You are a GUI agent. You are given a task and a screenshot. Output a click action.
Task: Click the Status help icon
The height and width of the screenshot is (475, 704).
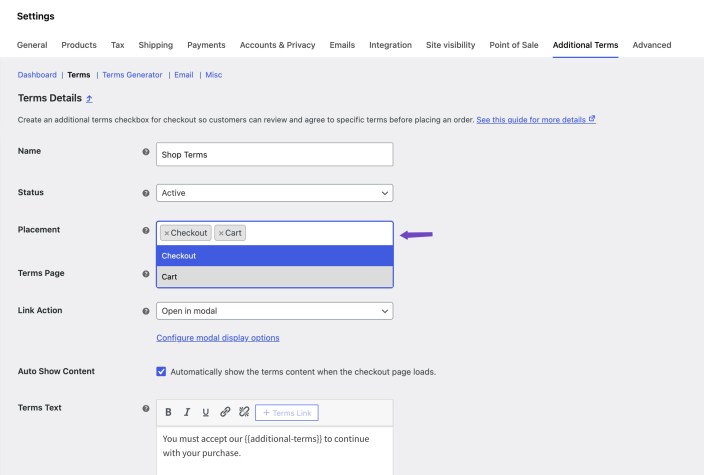(x=146, y=193)
